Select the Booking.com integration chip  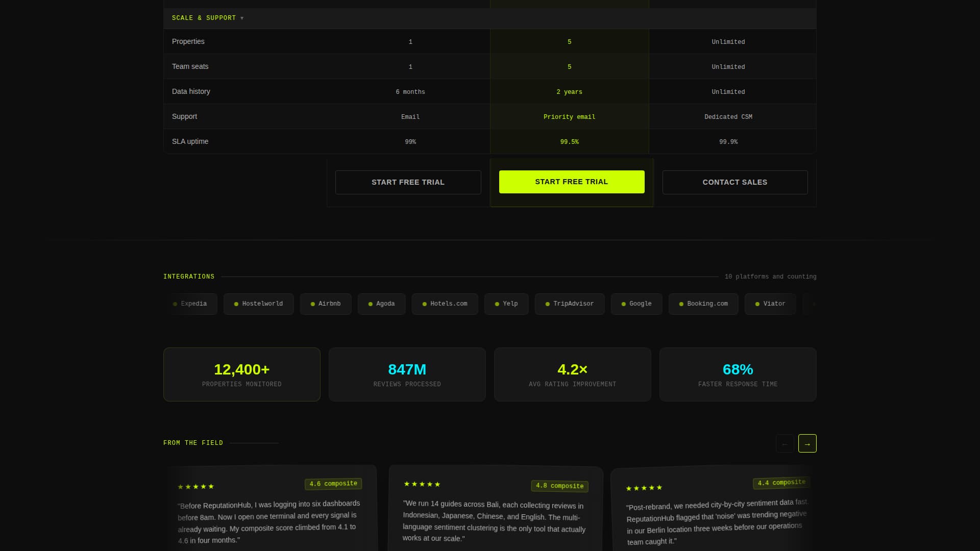pos(703,304)
